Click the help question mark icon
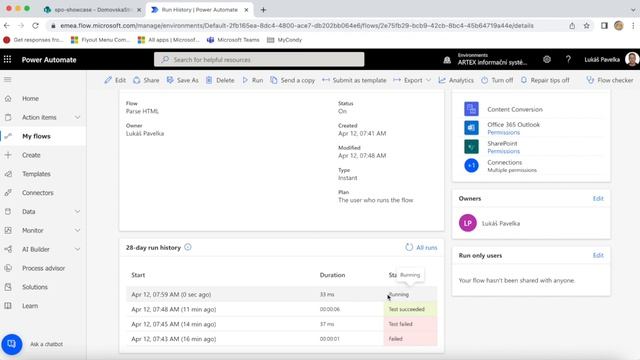This screenshot has width=640, height=360. [x=568, y=60]
